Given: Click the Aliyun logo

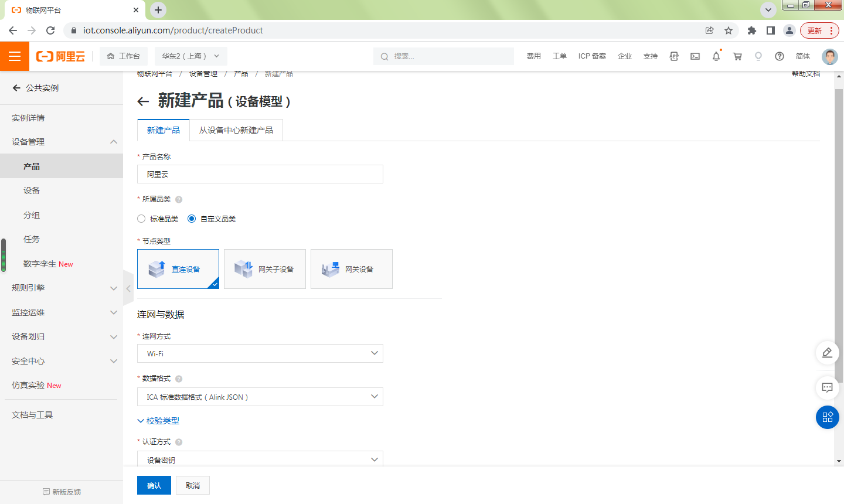Looking at the screenshot, I should (60, 56).
